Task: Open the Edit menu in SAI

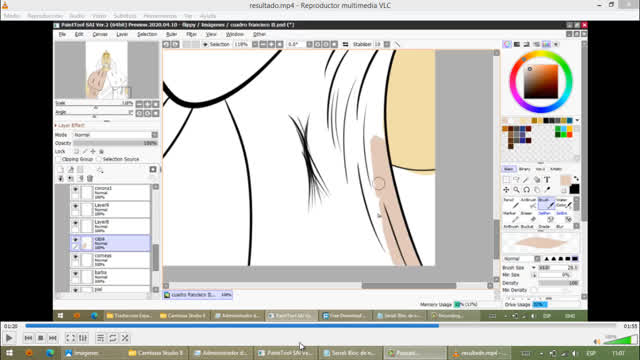Action: click(x=79, y=34)
